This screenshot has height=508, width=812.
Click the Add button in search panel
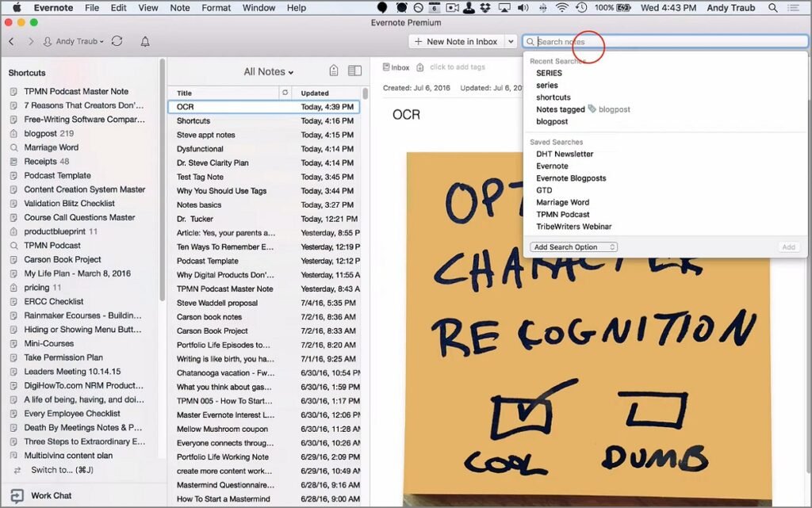click(789, 247)
